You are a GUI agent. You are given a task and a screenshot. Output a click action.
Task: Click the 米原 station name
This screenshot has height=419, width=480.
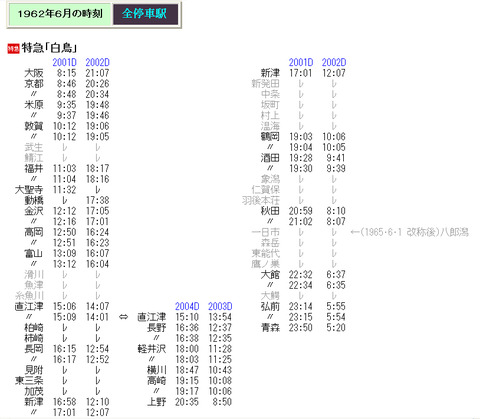point(34,105)
